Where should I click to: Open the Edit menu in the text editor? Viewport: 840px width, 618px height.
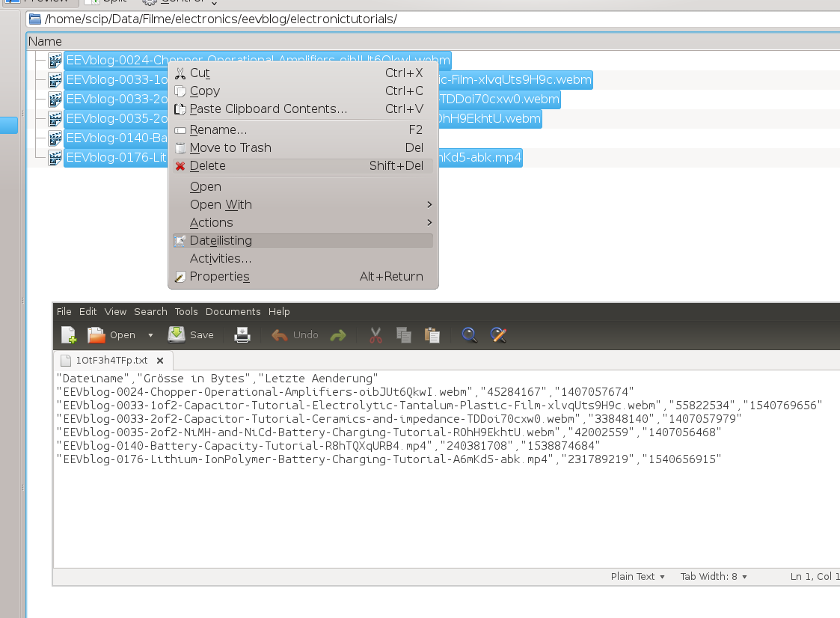tap(88, 311)
